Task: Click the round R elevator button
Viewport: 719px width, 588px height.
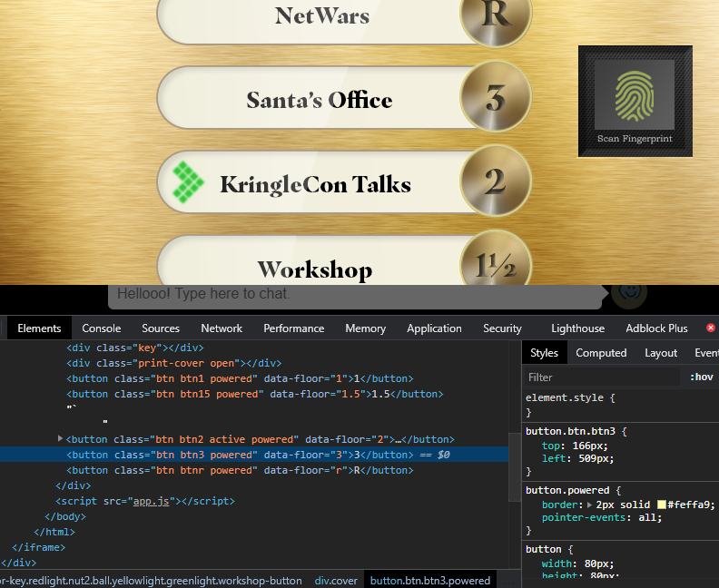Action: (496, 15)
